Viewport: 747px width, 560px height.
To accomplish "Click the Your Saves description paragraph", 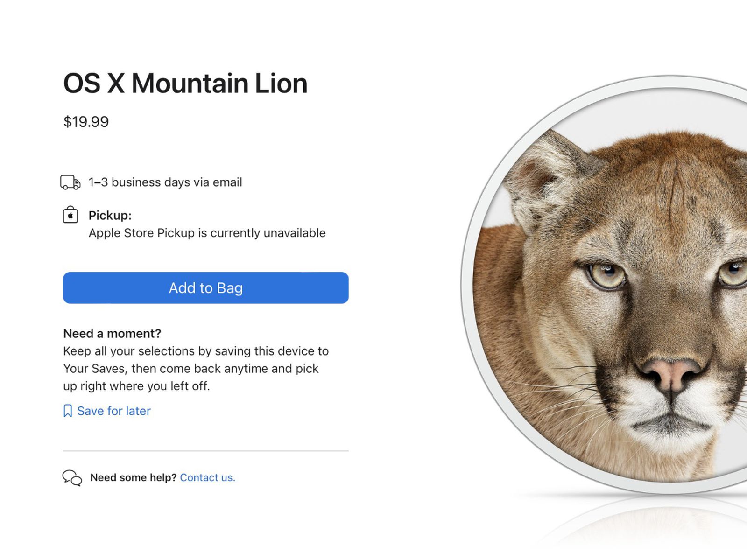I will 196,369.
